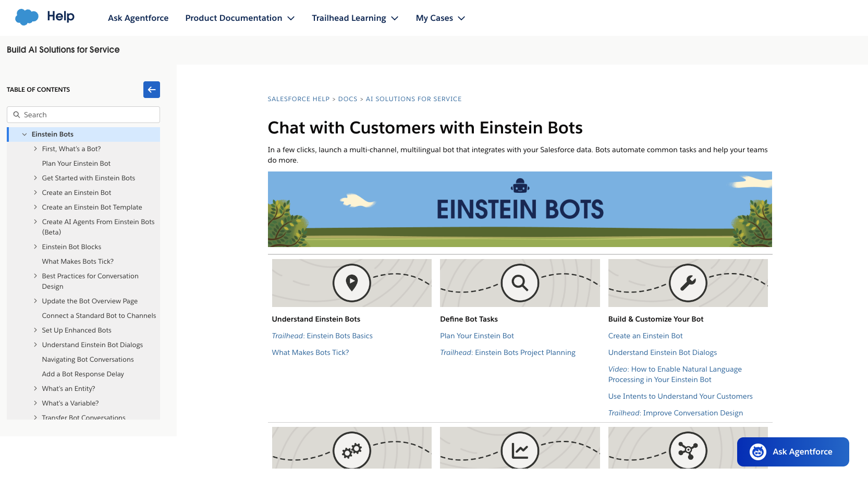Click the Salesforce cloud Help logo

coord(26,16)
